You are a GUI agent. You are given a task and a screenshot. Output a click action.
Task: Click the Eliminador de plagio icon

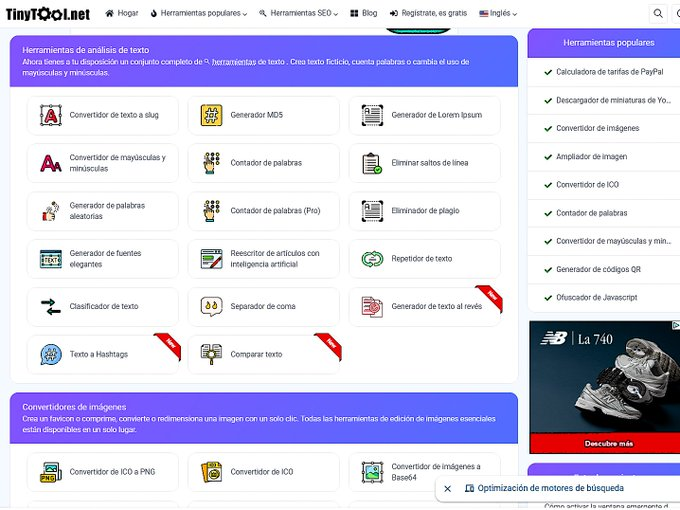click(372, 211)
